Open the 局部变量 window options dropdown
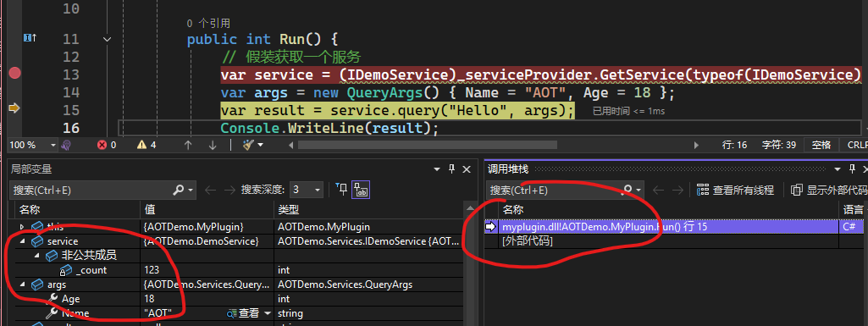868x326 pixels. pos(437,169)
